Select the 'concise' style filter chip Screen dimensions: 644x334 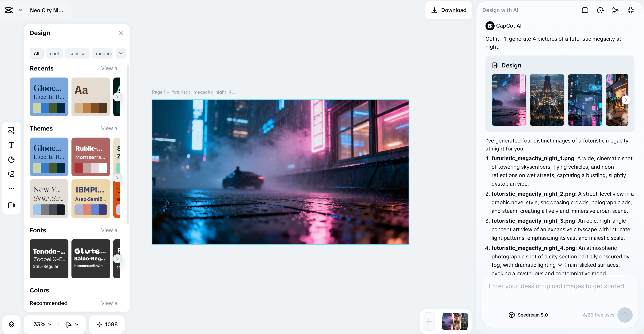tap(77, 53)
